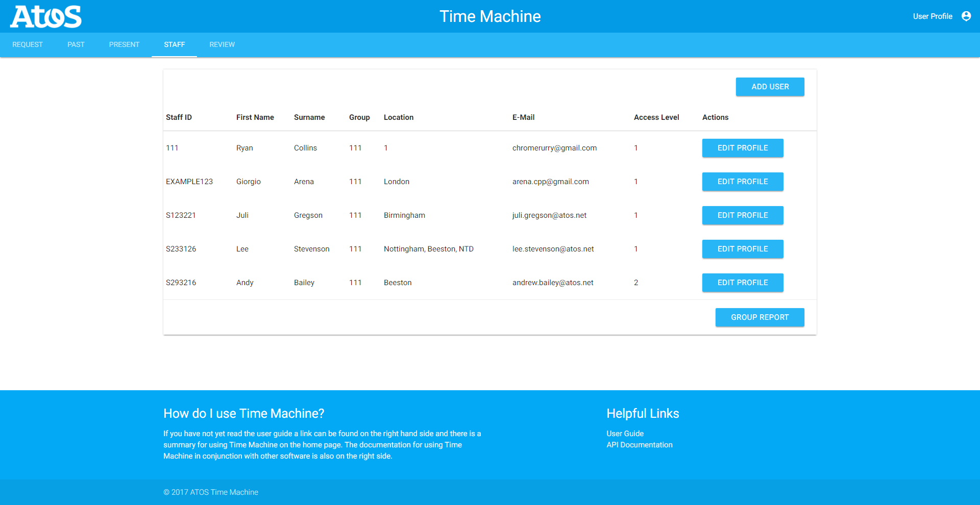Open the API Documentation link
This screenshot has width=980, height=505.
tap(639, 445)
